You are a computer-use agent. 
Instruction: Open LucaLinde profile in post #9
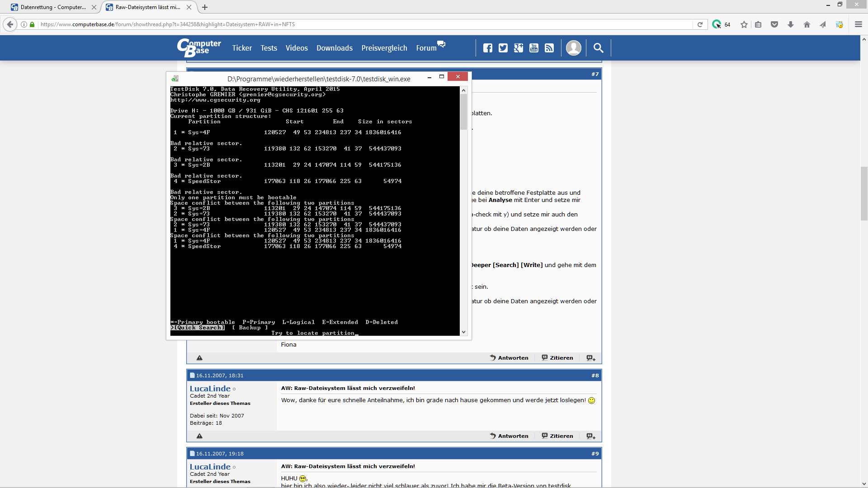[210, 467]
